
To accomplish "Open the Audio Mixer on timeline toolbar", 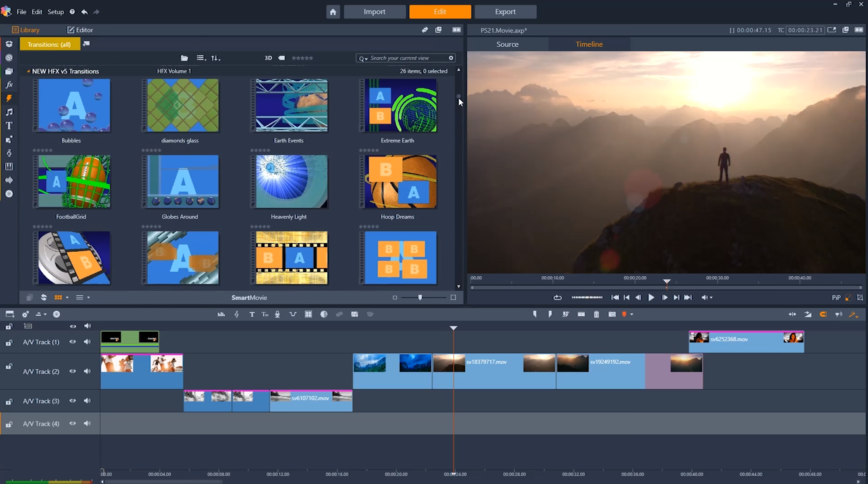I will 221,314.
